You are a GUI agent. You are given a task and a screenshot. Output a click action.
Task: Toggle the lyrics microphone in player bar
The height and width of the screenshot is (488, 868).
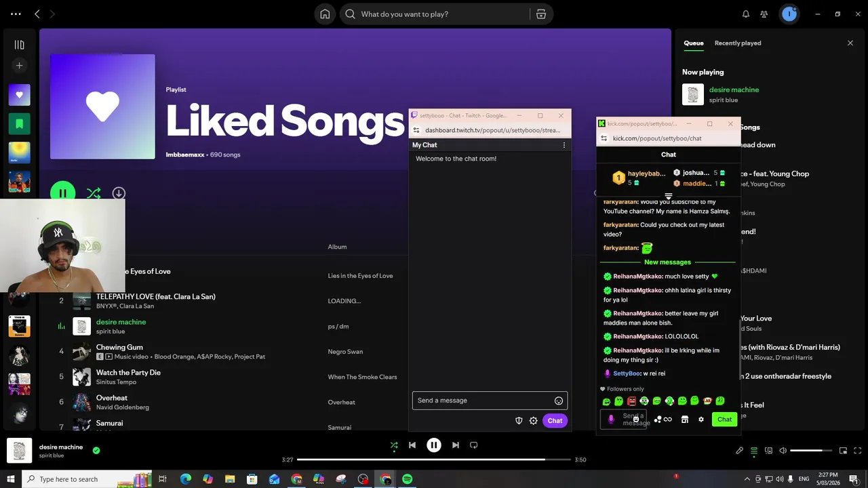coord(740,451)
